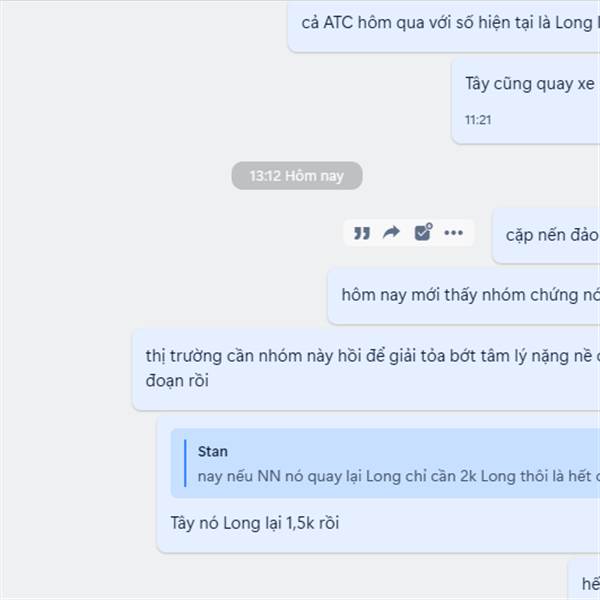
Task: Mark the message as a to-do
Action: pos(423,232)
